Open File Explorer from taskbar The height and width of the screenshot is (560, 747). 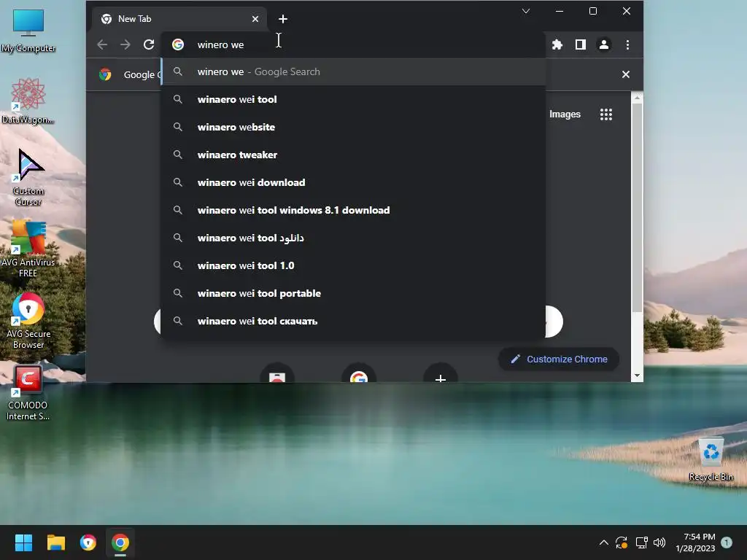pyautogui.click(x=55, y=542)
